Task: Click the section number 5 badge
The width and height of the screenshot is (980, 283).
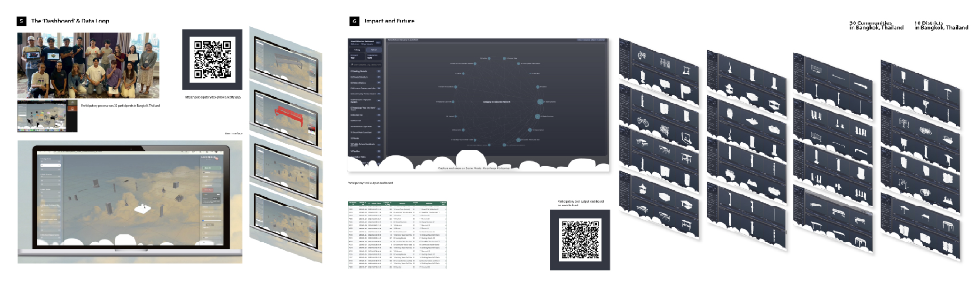Action: [21, 21]
